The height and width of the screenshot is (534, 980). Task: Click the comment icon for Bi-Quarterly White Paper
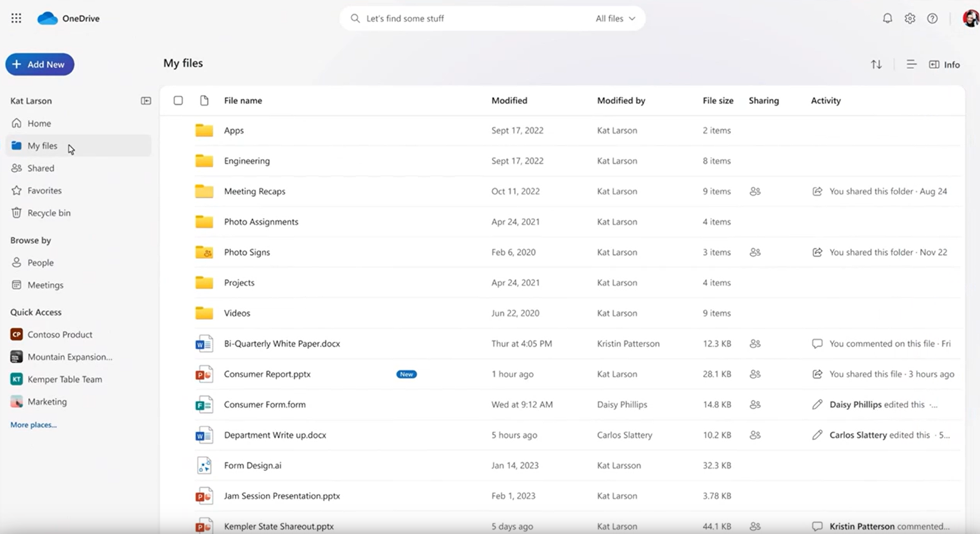[817, 343]
